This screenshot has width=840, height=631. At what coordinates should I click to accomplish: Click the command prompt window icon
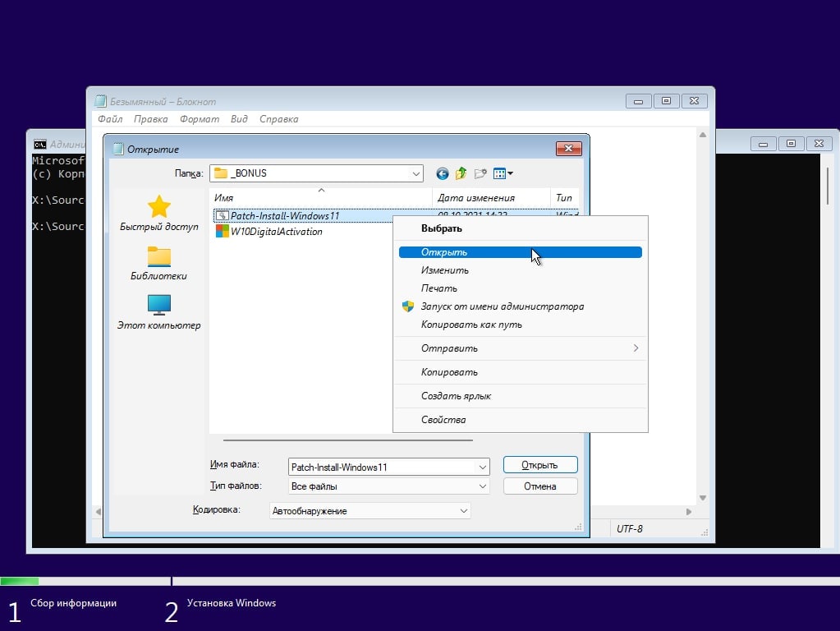(x=39, y=145)
